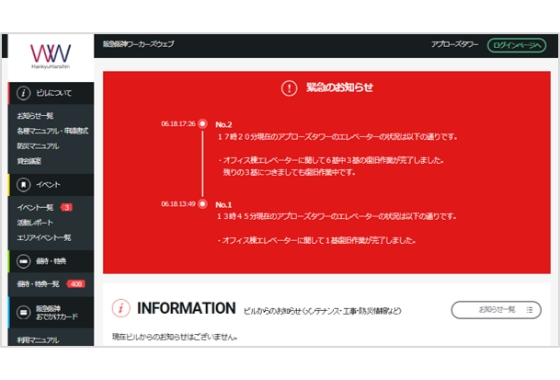Select timeline marker for 06.18.17:26 notice
Viewport: 560px width, 380px height.
point(202,124)
